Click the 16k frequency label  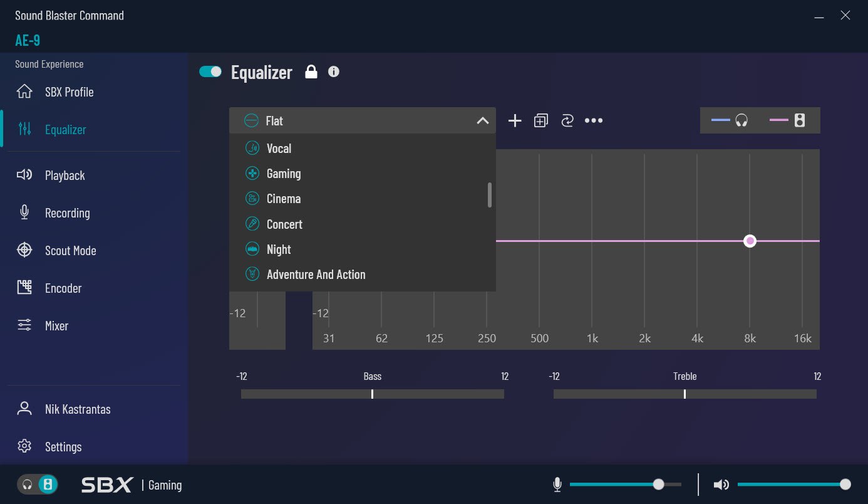[x=802, y=338]
